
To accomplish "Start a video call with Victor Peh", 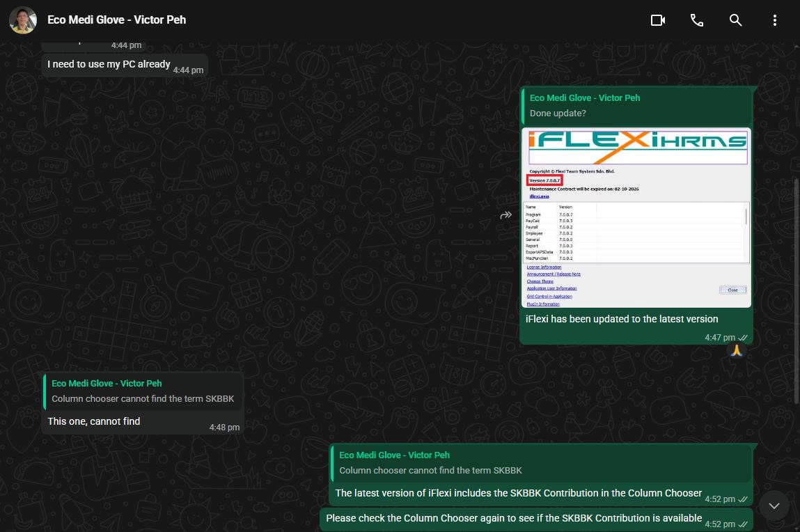I will pyautogui.click(x=658, y=20).
